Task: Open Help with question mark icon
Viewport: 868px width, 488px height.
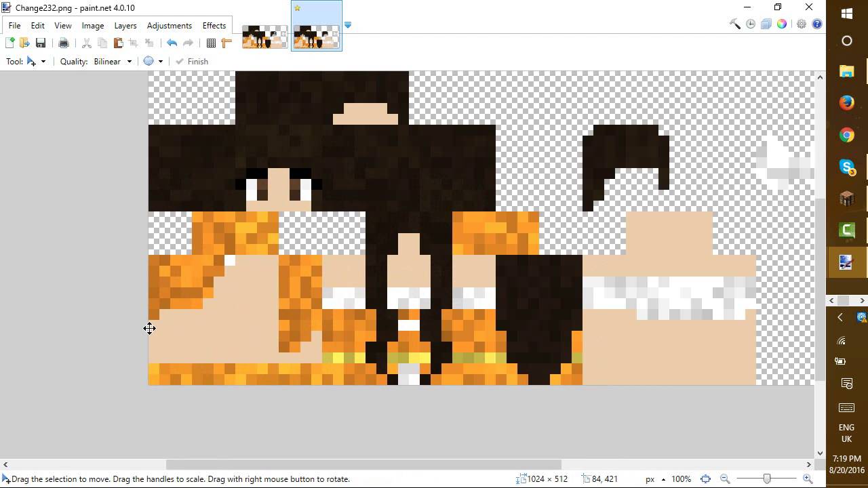Action: tap(817, 24)
